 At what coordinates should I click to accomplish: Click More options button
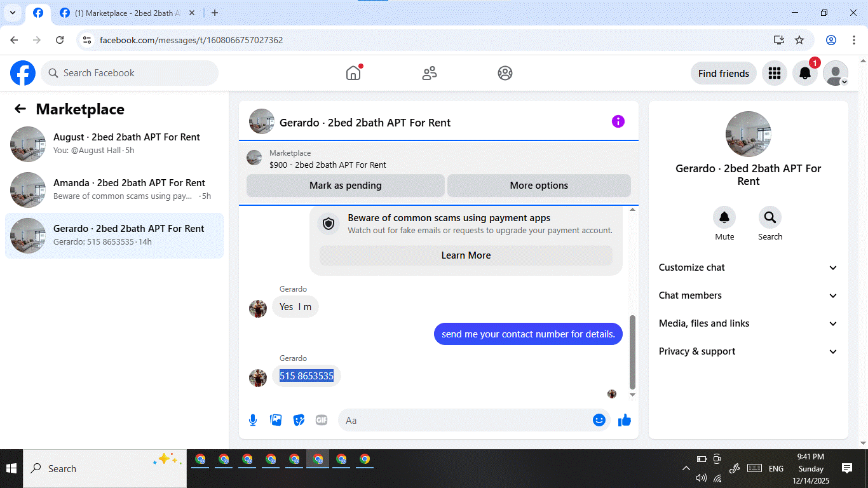539,186
